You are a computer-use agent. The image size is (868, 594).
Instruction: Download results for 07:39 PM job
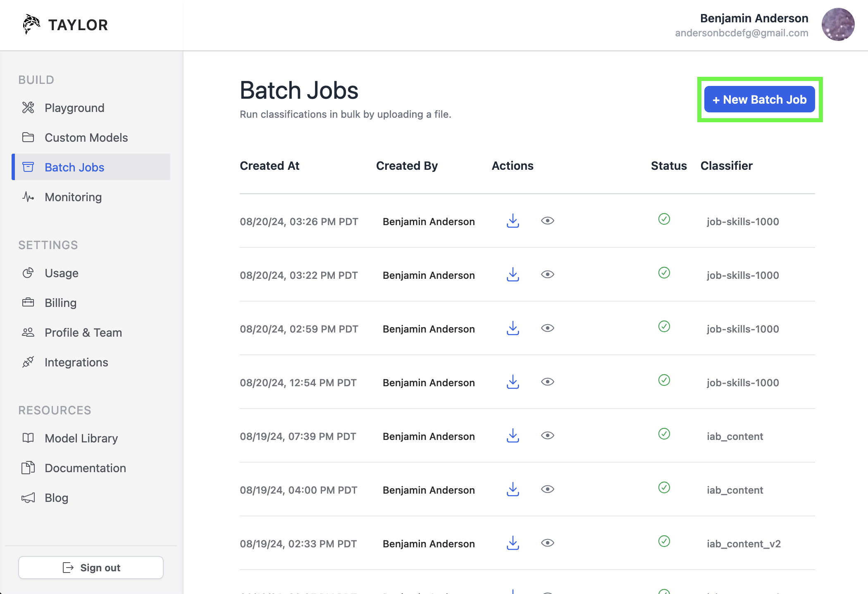[513, 436]
